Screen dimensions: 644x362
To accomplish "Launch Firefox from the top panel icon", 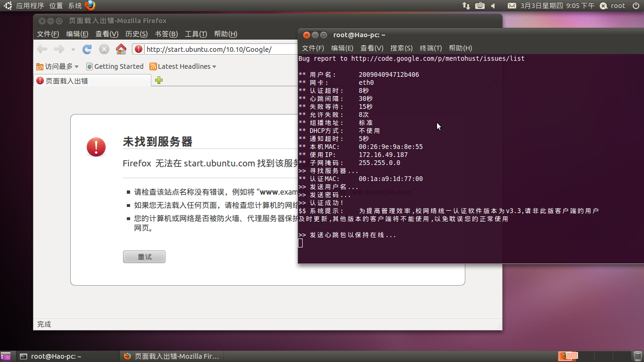I will [90, 6].
